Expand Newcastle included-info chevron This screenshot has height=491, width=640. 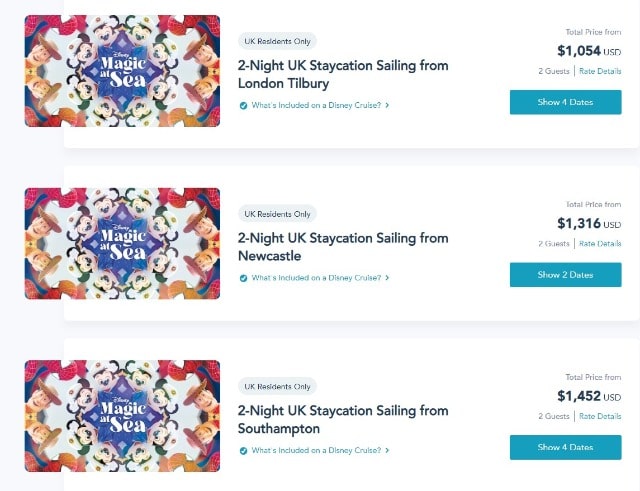(387, 278)
